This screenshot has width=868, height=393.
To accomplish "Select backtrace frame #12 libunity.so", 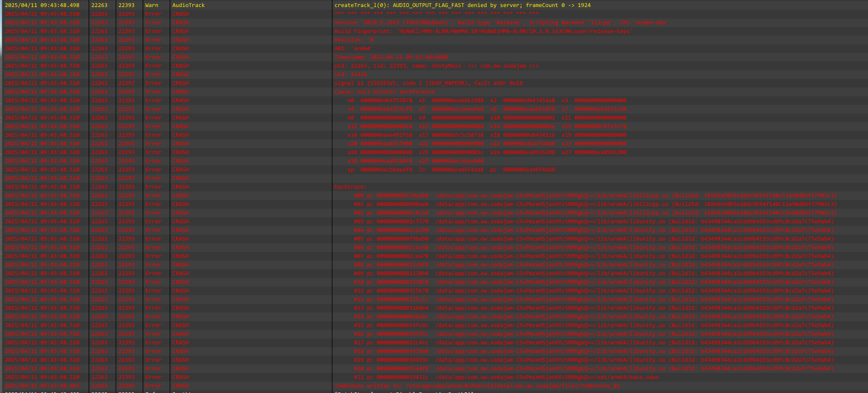I will pyautogui.click(x=594, y=299).
